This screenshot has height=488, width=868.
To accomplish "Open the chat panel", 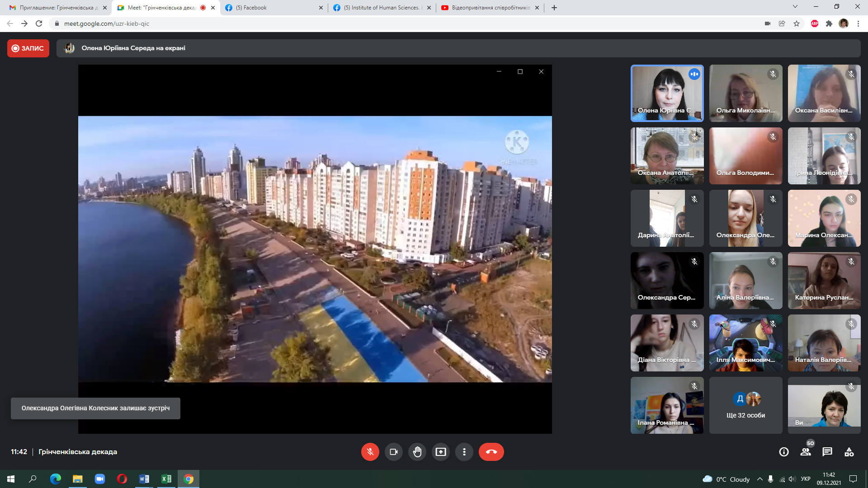I will point(827,452).
